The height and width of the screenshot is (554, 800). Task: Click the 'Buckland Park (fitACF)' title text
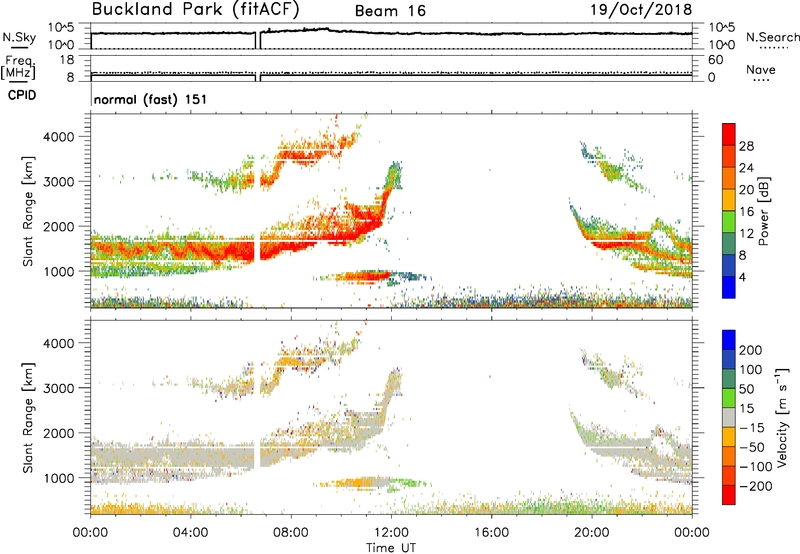(195, 10)
